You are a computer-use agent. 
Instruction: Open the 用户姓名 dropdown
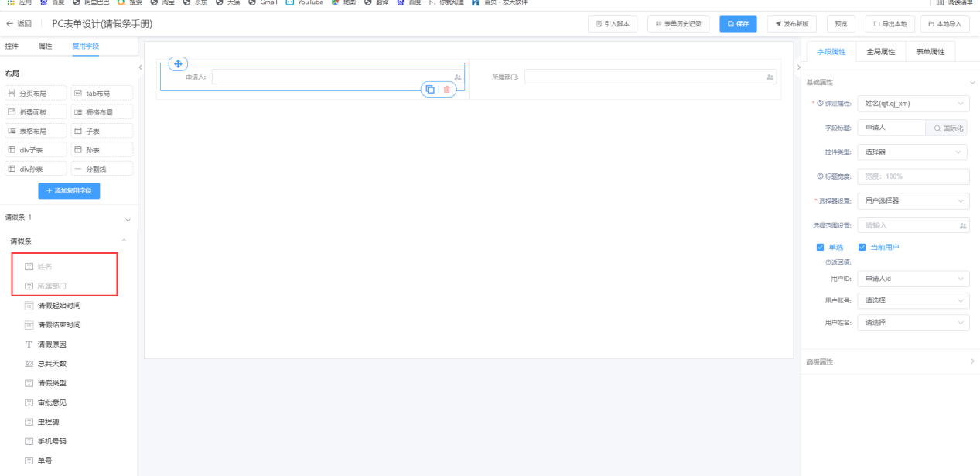pos(913,322)
